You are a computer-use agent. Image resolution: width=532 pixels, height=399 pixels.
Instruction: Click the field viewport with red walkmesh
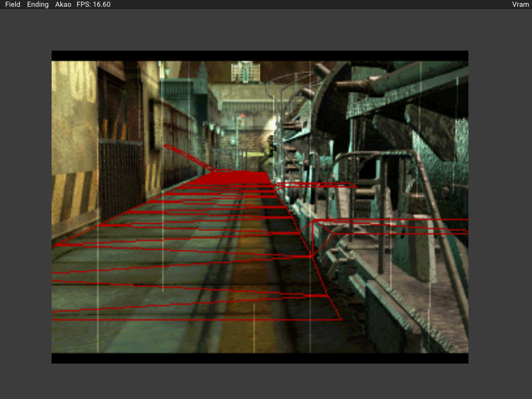pos(260,207)
